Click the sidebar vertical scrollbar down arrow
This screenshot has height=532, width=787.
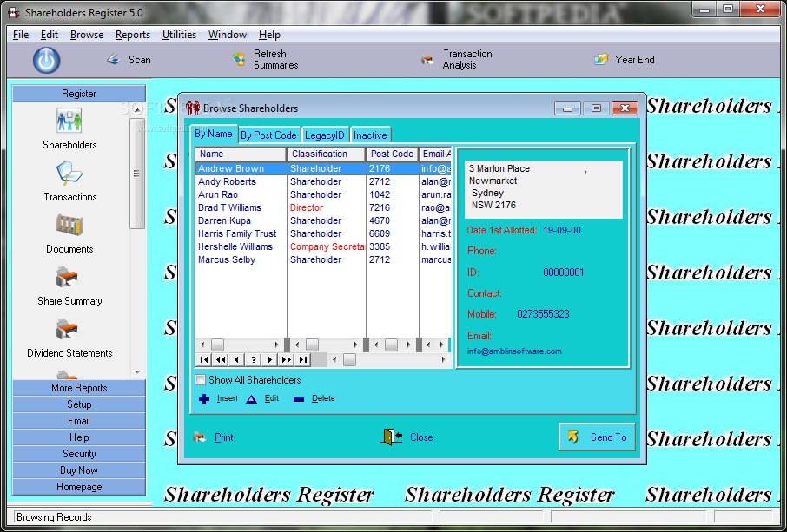137,372
